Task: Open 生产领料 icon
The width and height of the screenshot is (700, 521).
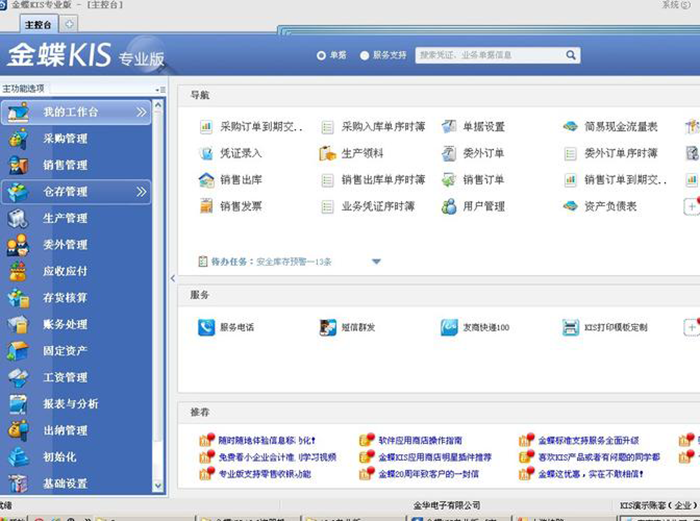Action: click(327, 154)
